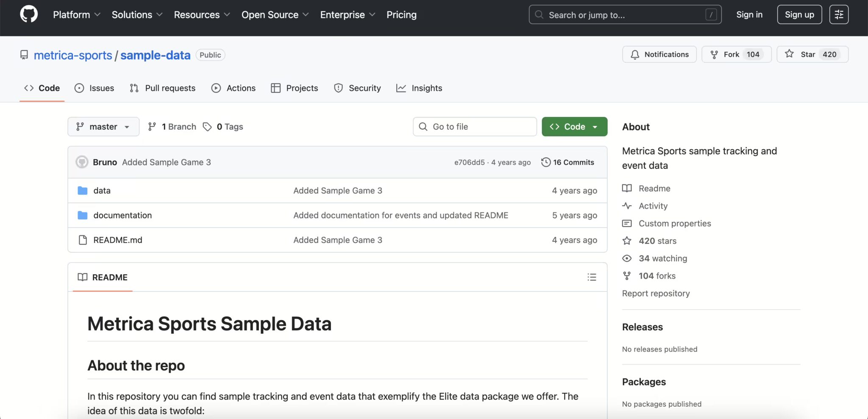The height and width of the screenshot is (419, 868).
Task: Open the command palette icon in search bar
Action: tap(710, 14)
